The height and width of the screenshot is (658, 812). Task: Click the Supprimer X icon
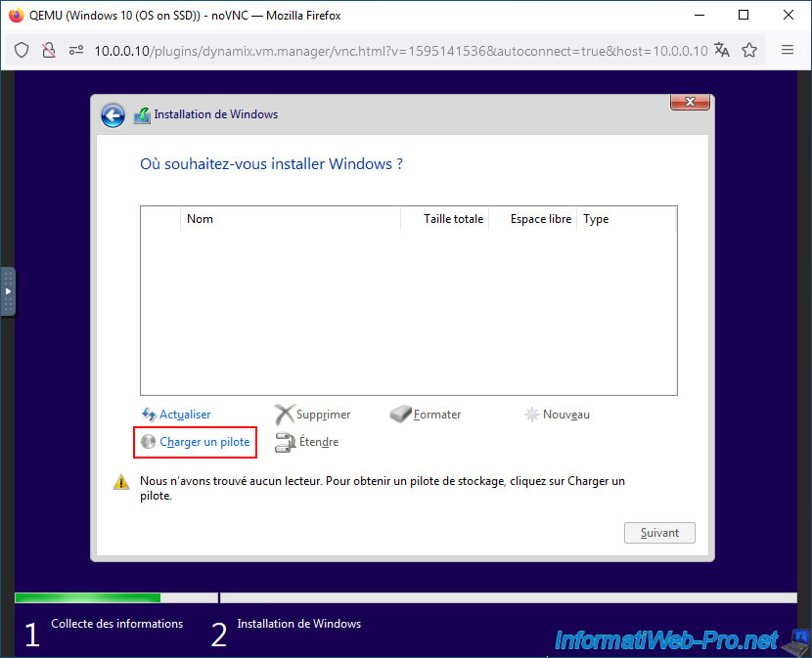tap(284, 415)
